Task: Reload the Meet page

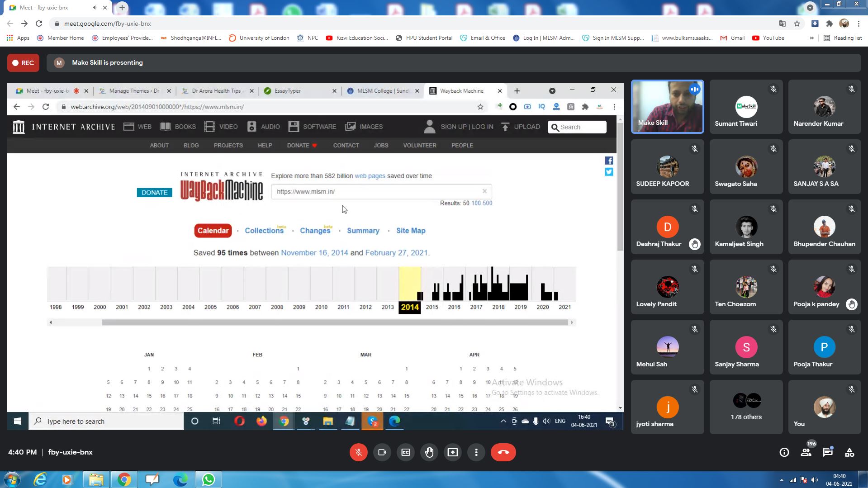Action: tap(39, 24)
